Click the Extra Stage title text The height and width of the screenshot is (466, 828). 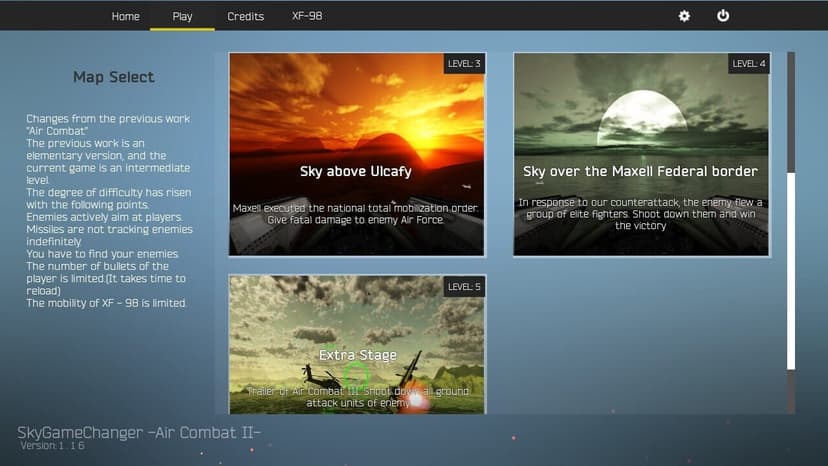357,355
